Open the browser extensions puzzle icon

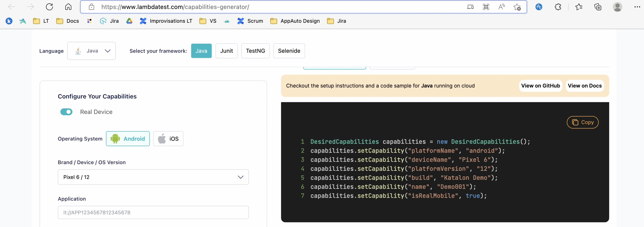point(558,7)
